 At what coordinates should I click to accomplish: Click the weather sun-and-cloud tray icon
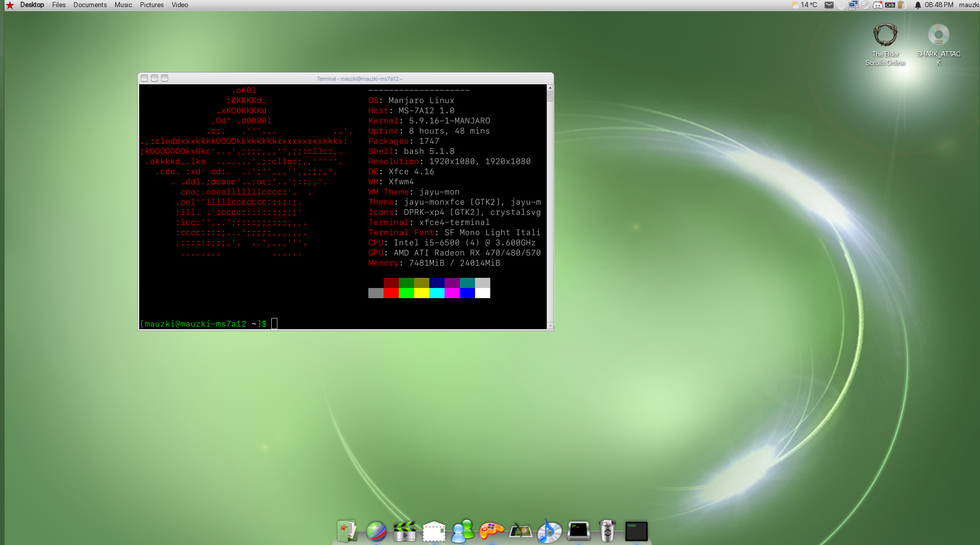(x=795, y=5)
